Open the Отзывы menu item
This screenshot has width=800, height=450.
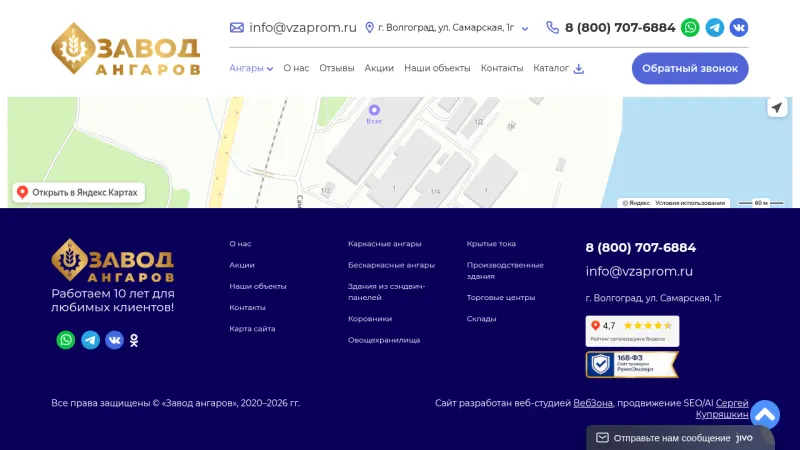tap(337, 68)
